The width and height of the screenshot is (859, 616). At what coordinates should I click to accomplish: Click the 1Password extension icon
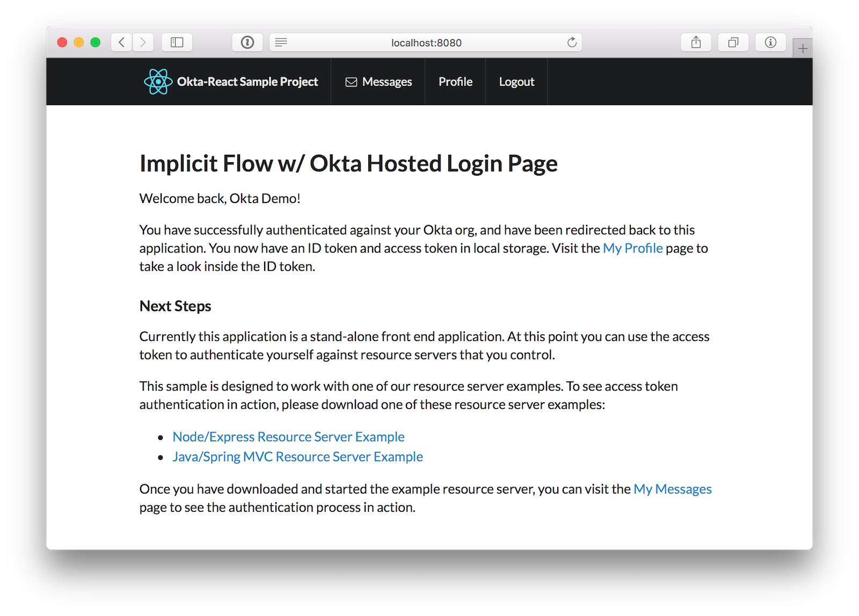tap(247, 42)
